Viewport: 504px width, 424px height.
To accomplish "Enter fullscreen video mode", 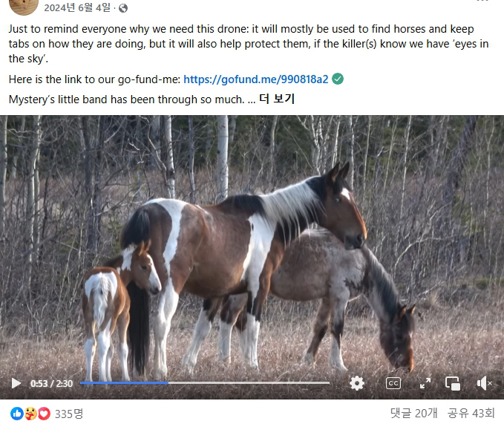I will pos(425,383).
